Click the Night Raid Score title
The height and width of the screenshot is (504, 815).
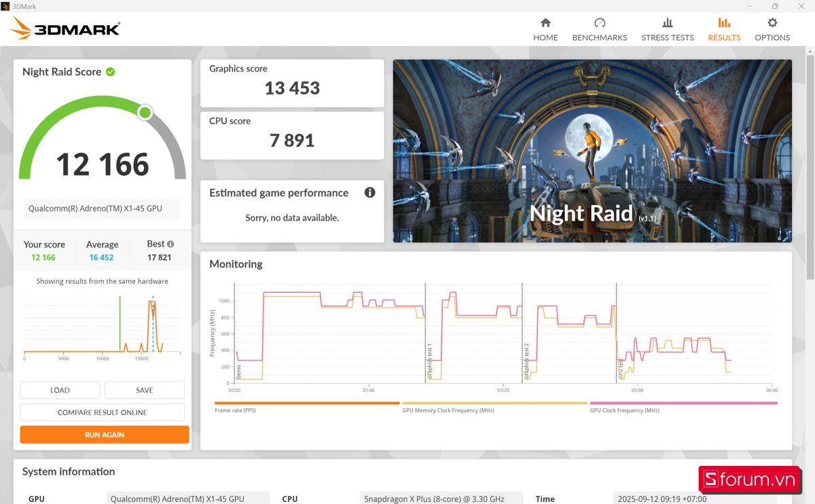pyautogui.click(x=62, y=72)
